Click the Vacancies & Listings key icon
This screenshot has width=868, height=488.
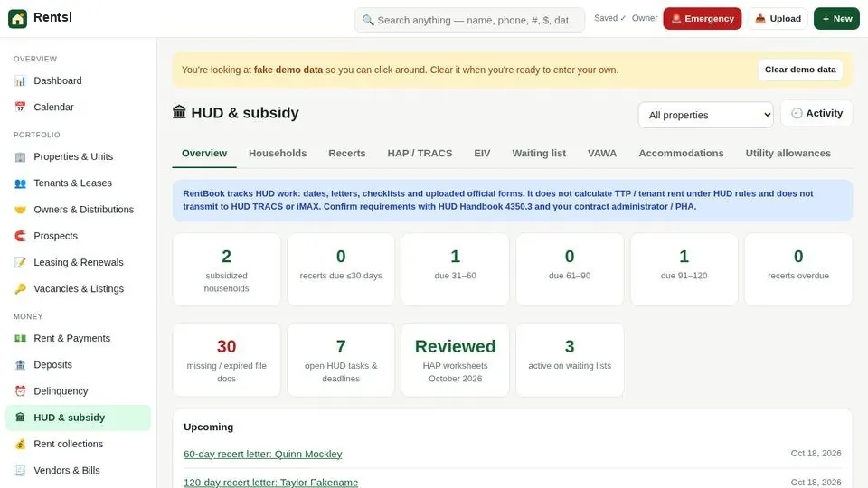pyautogui.click(x=20, y=289)
